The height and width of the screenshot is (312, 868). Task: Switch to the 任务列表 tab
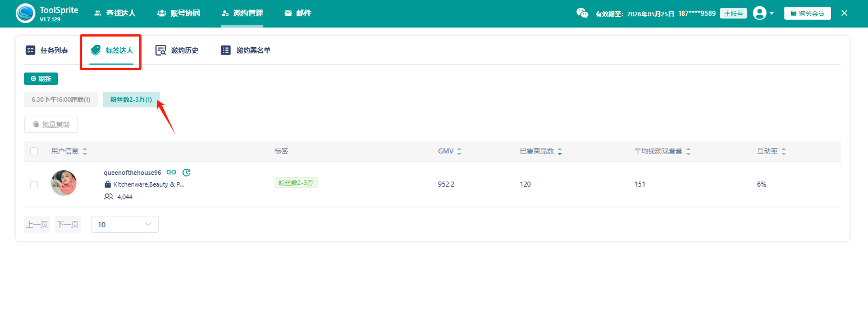(x=47, y=50)
